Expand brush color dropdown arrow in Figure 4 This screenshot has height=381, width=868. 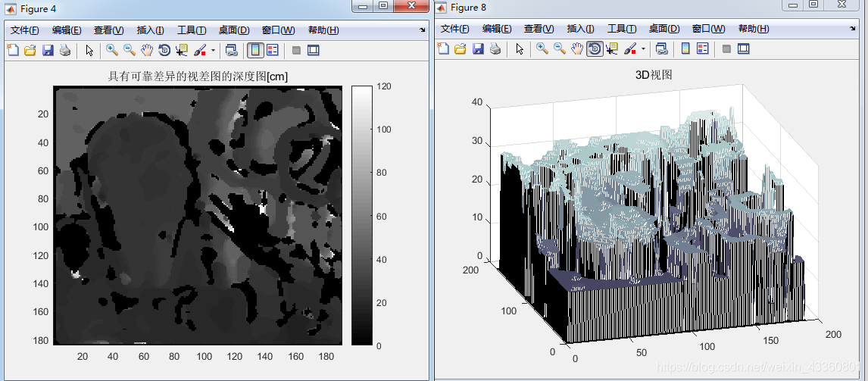coord(213,51)
